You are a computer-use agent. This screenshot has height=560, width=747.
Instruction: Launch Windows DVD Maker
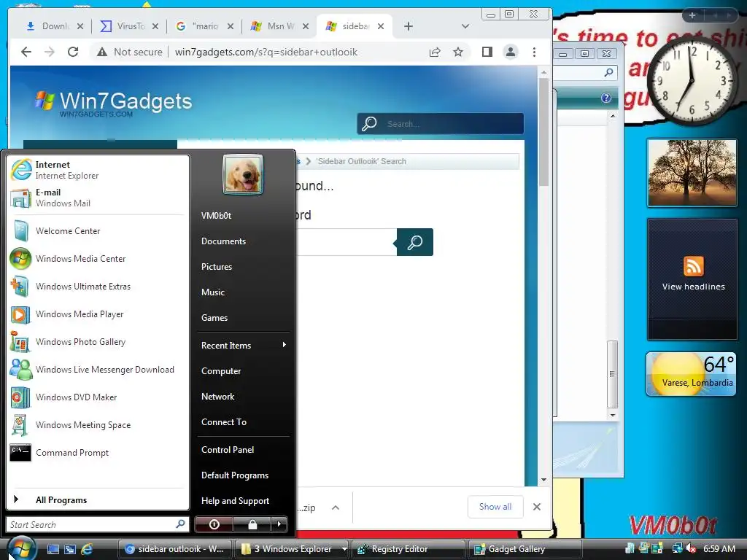coord(98,397)
